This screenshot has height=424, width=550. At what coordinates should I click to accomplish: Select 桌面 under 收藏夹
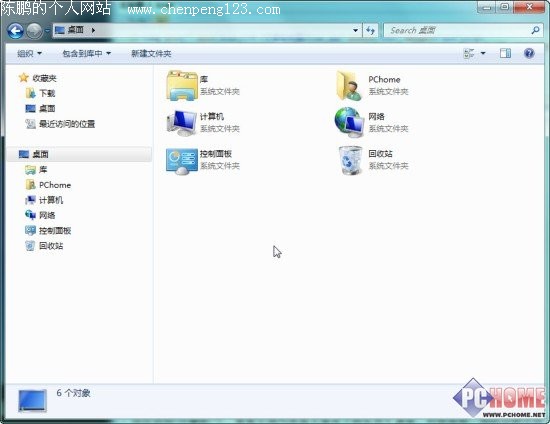click(47, 109)
